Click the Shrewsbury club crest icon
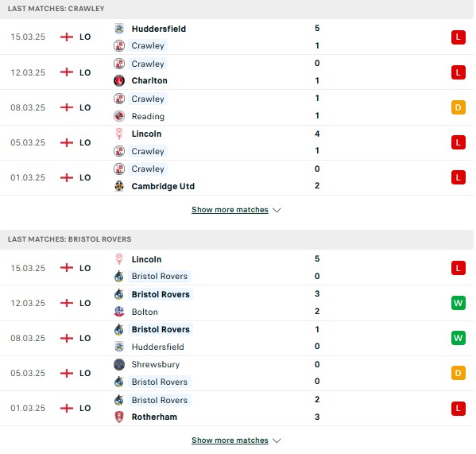This screenshot has height=454, width=476. 119,364
